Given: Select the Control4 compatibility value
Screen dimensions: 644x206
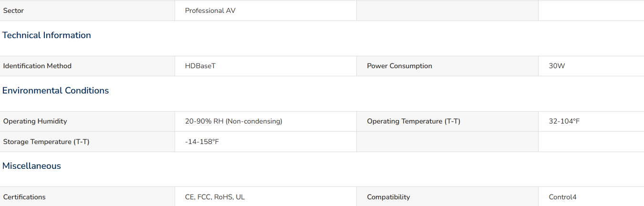Looking at the screenshot, I should [562, 197].
